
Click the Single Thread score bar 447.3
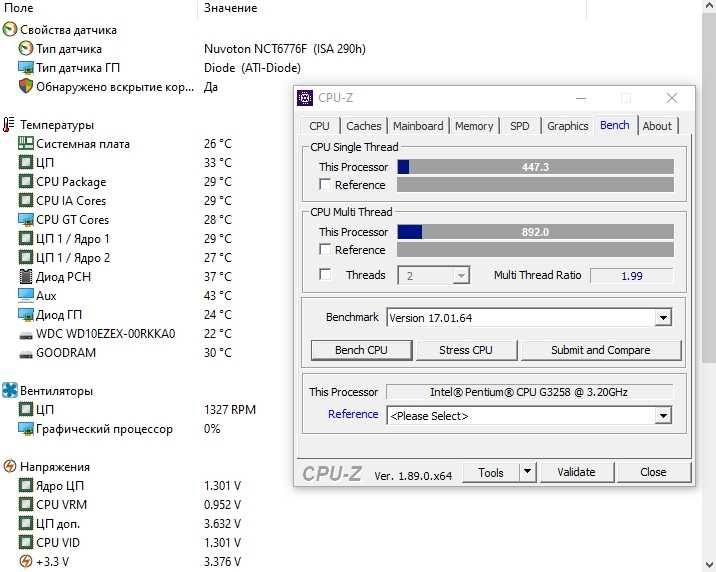coord(535,167)
